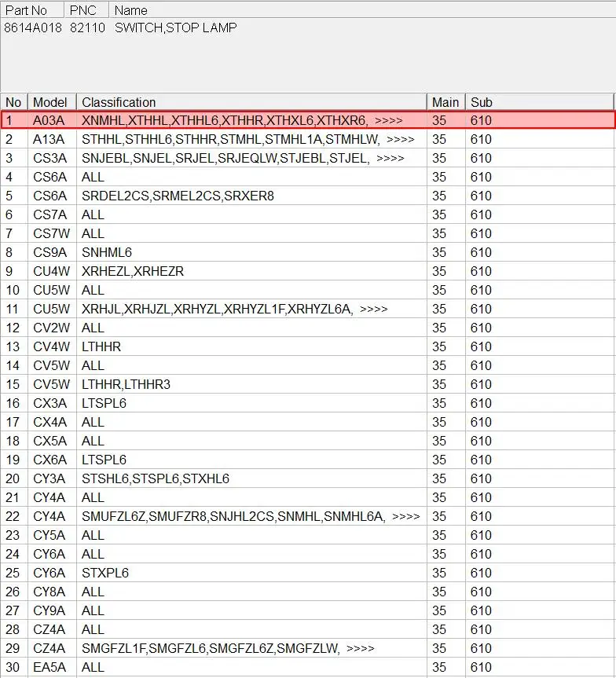Image resolution: width=616 pixels, height=678 pixels.
Task: Click Main value 35 in CX3A row
Action: (x=438, y=404)
